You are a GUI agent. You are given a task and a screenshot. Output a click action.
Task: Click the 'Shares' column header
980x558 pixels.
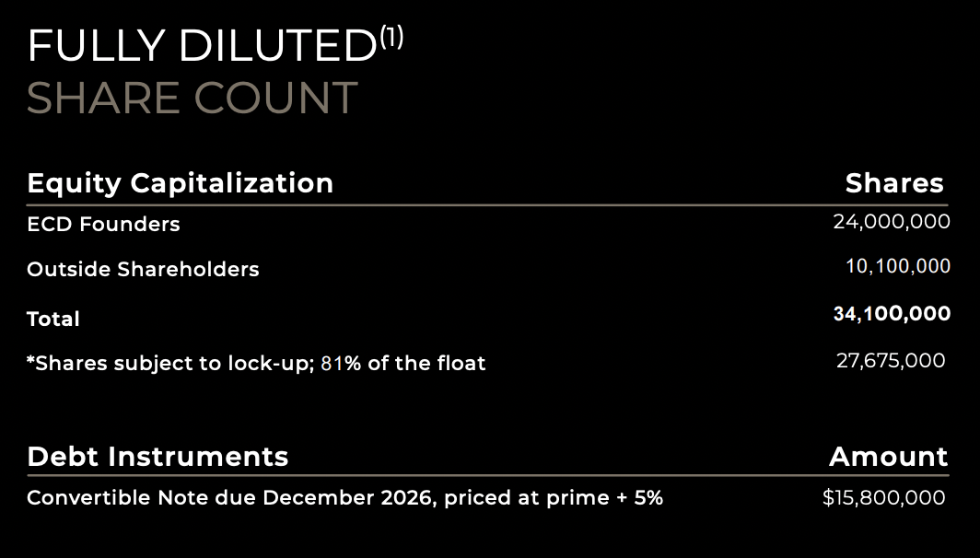(894, 183)
